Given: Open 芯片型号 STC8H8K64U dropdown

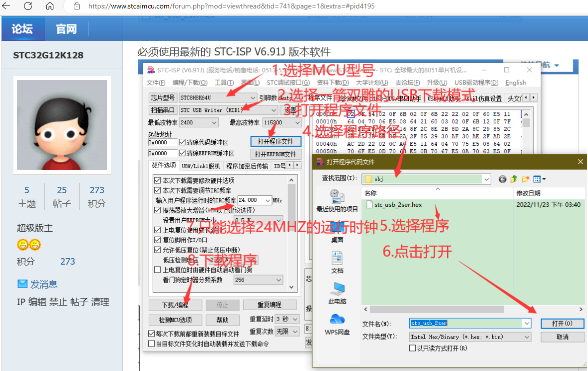Looking at the screenshot, I should point(218,97).
